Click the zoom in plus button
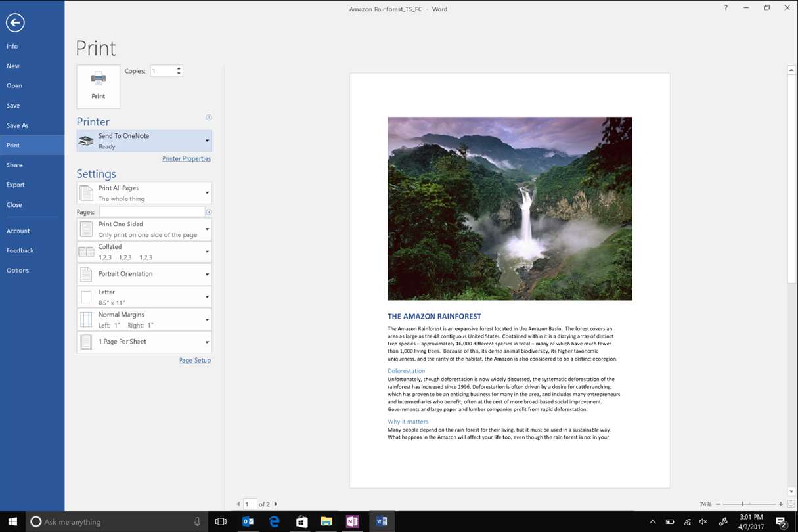Screen dimensions: 798x532 point(780,504)
